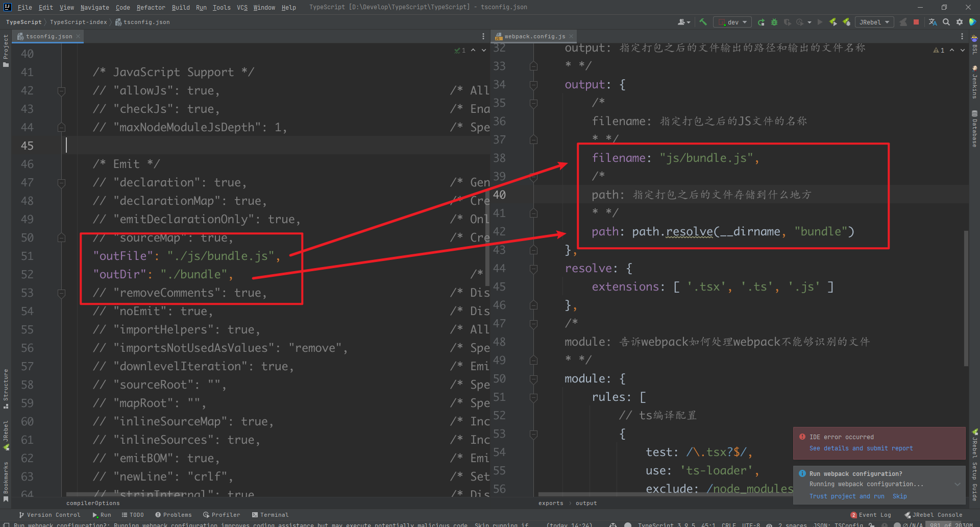
Task: Click the Run with Coverage icon
Action: click(x=787, y=22)
